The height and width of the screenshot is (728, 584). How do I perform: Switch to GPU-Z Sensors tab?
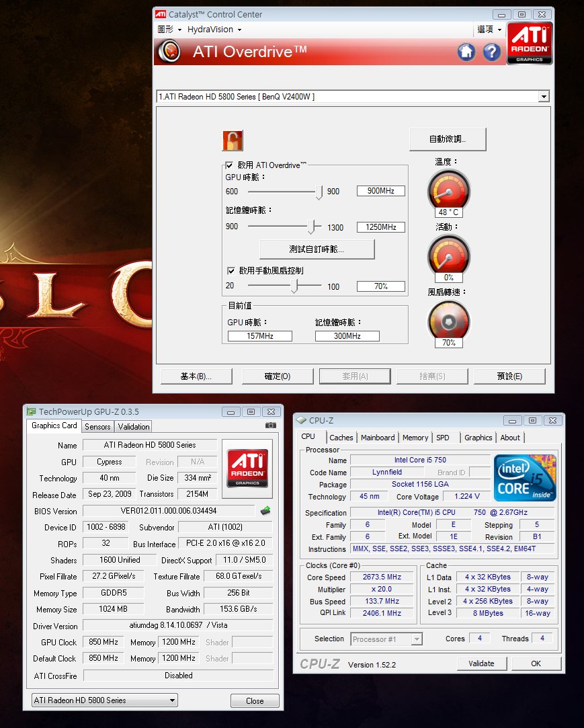[x=97, y=427]
